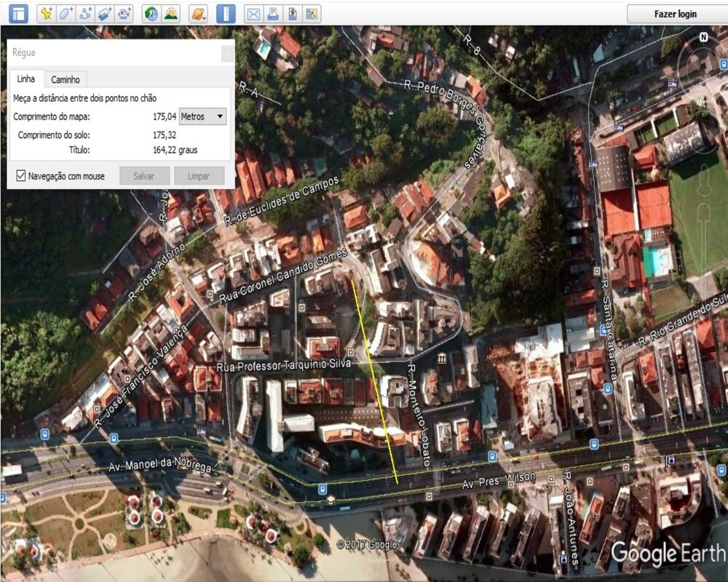Open the historical imagery clock icon
728x582 pixels.
[151, 13]
